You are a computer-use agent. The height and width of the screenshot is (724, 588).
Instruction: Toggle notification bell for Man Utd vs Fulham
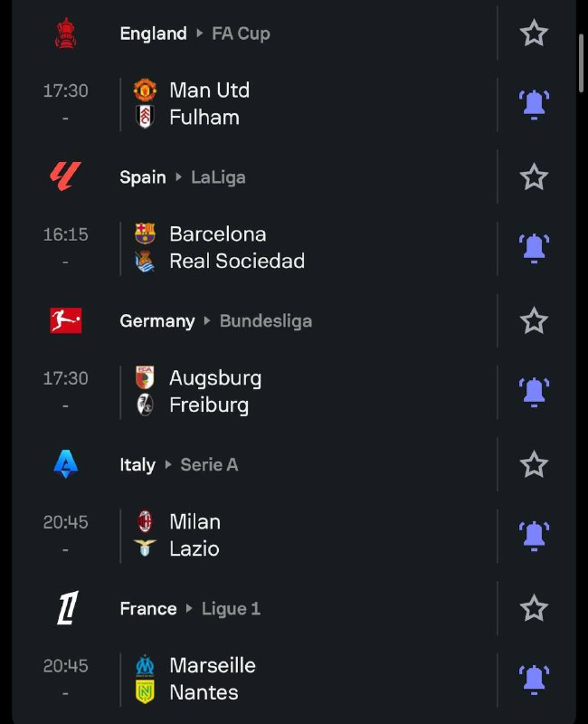click(534, 104)
